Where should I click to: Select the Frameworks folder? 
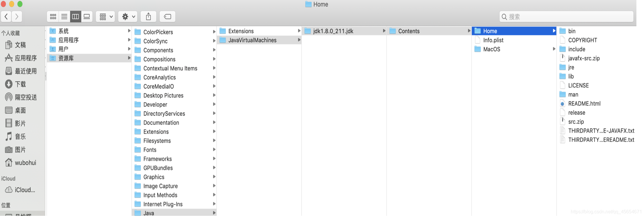click(x=174, y=159)
